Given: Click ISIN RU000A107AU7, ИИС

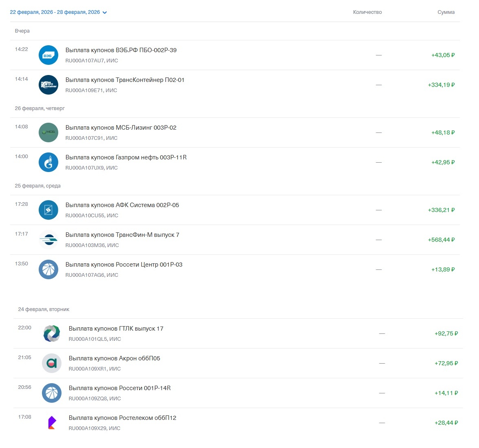Looking at the screenshot, I should tap(92, 61).
